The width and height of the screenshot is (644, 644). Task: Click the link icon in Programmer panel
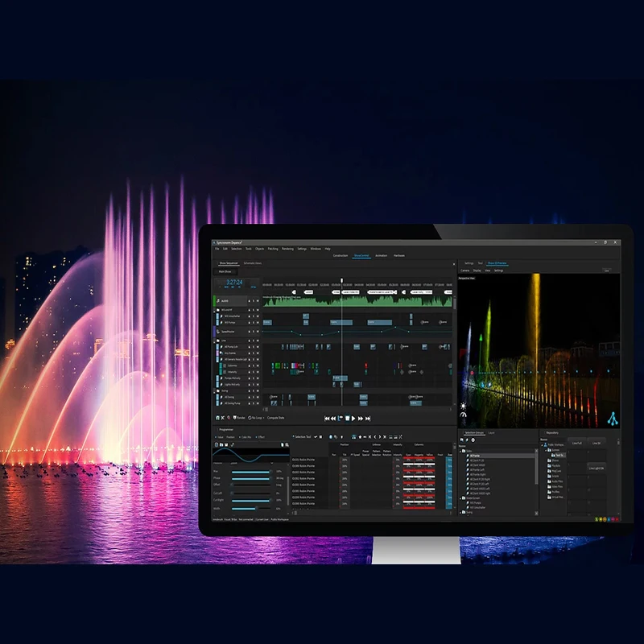coord(233,444)
